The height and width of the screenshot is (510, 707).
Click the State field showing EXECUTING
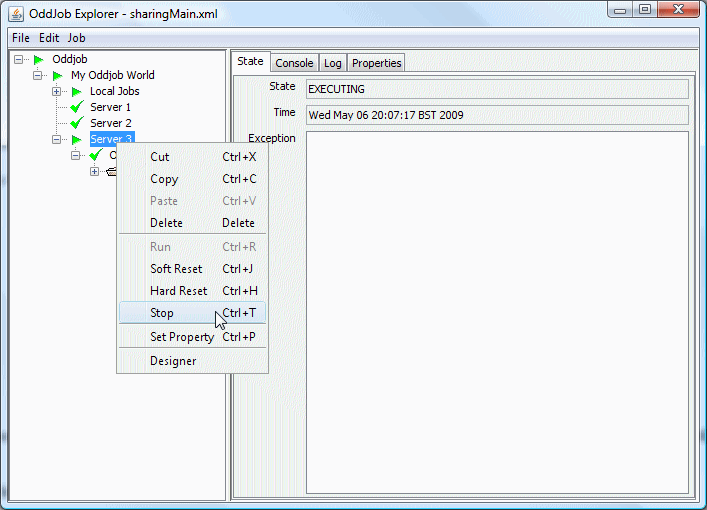pos(496,89)
